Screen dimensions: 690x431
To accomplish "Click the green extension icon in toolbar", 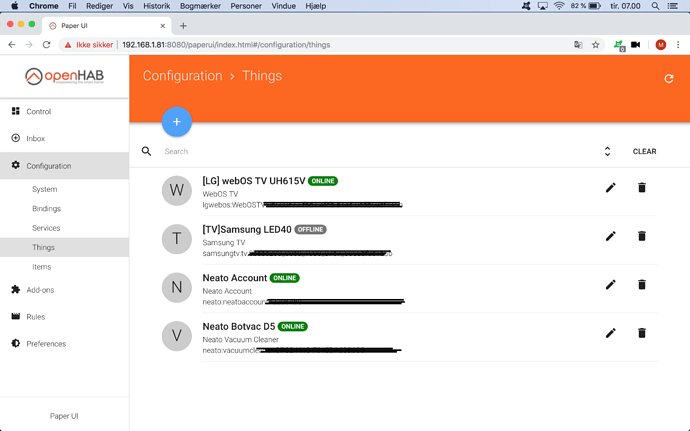I will (619, 45).
